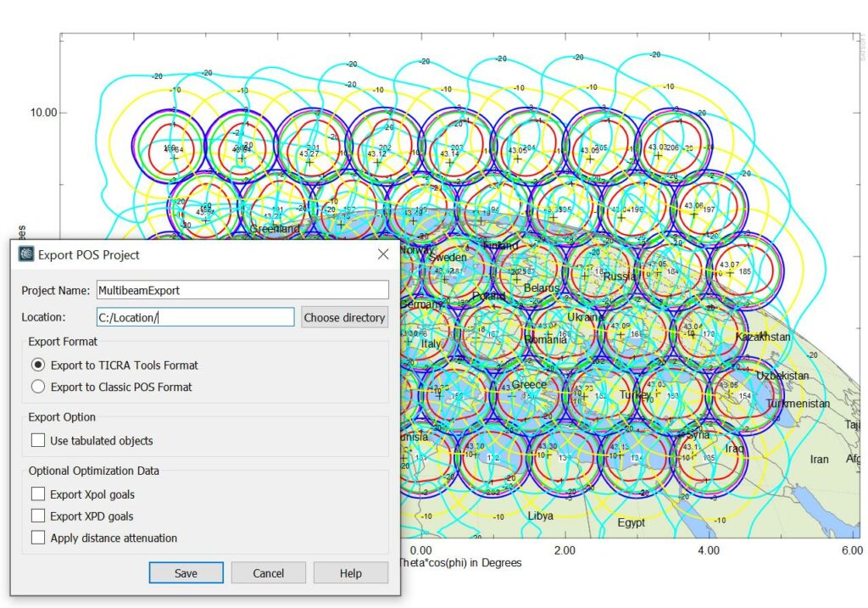Toggle Apply distance attenuation checkbox
Screen dimensions: 868x608
tap(38, 538)
